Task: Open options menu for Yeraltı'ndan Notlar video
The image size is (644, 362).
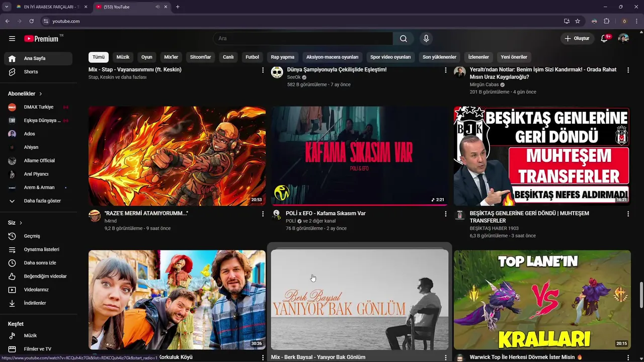Action: click(x=628, y=70)
